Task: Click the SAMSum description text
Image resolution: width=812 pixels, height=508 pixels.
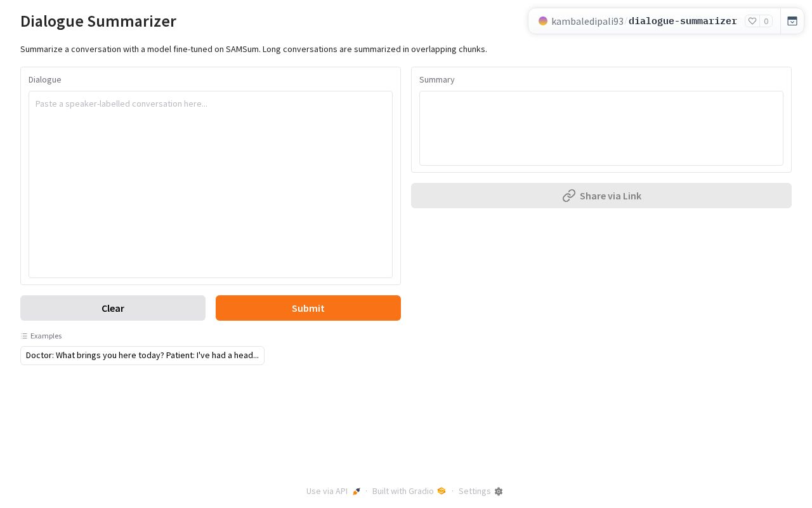Action: [x=254, y=49]
